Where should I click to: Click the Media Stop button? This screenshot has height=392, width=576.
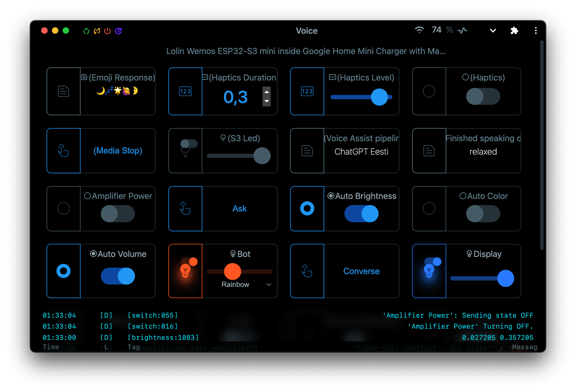pos(118,151)
